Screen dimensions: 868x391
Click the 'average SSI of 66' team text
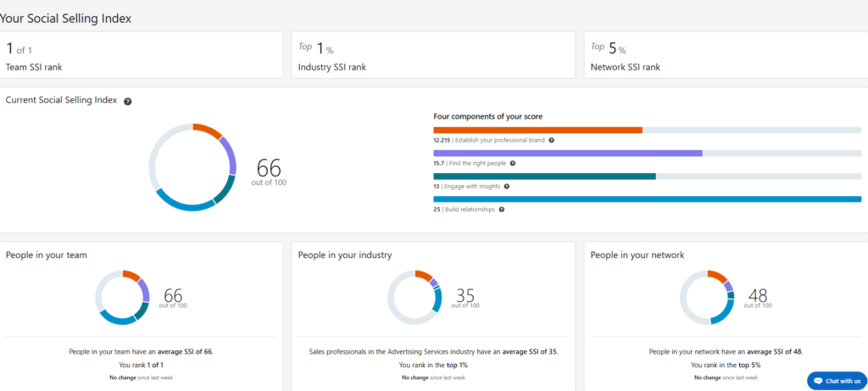pos(186,351)
